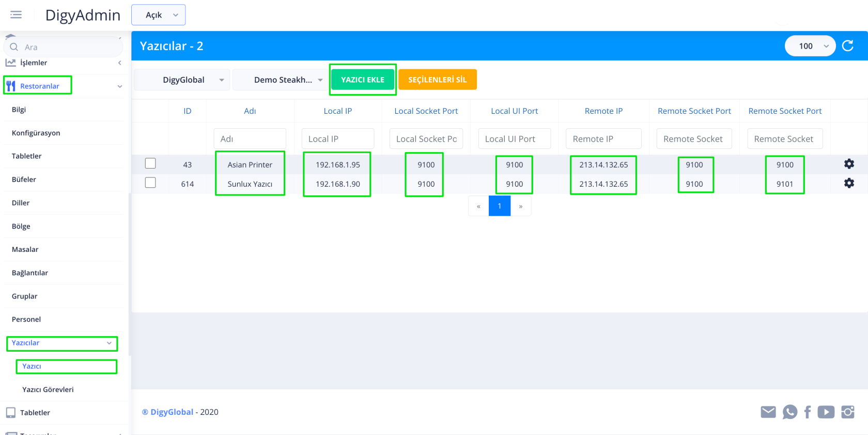Click the refresh icon in header
The image size is (868, 435).
848,46
